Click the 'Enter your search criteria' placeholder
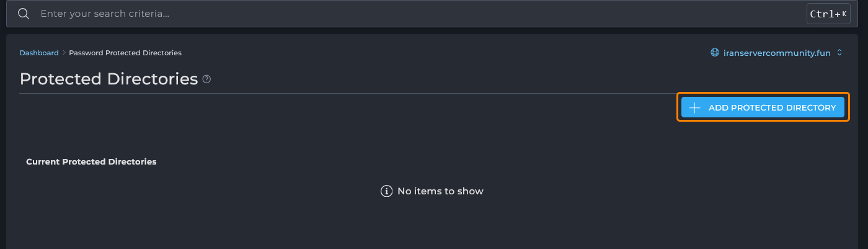The height and width of the screenshot is (249, 868). (105, 14)
